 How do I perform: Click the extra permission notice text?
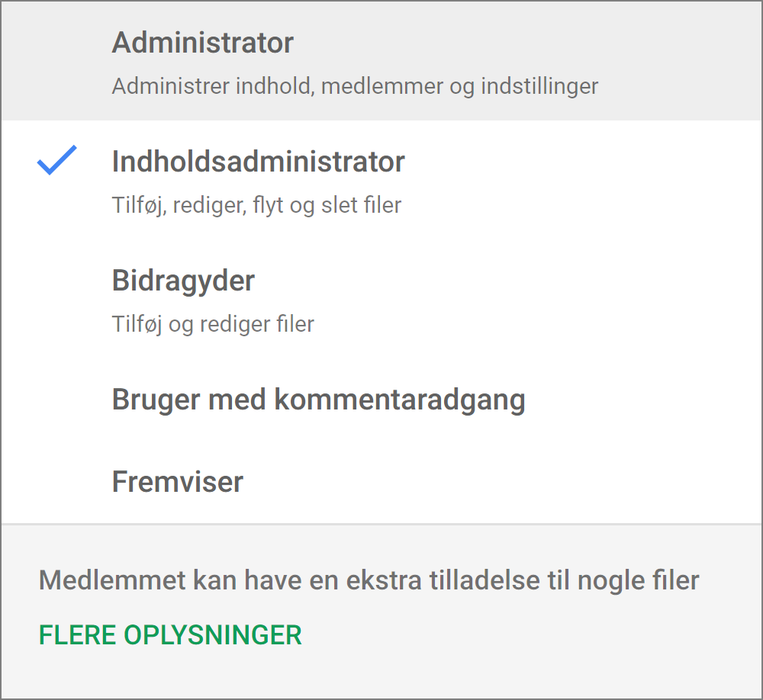[x=369, y=580]
